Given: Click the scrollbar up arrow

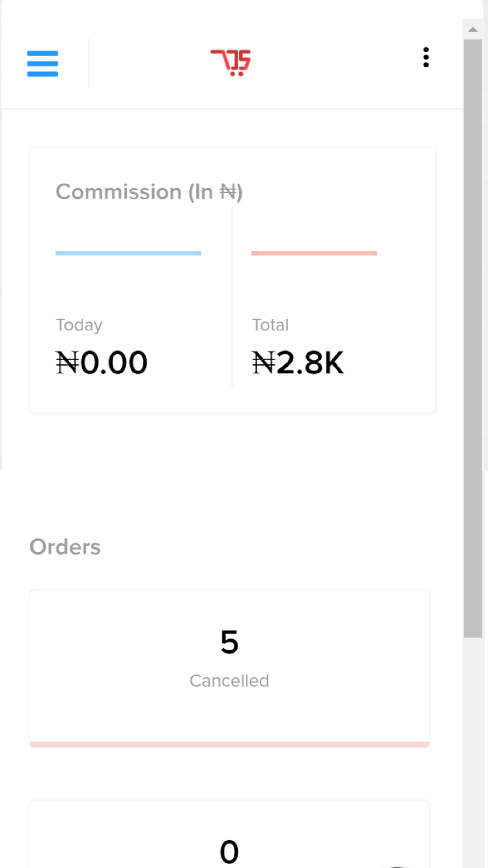Looking at the screenshot, I should (472, 29).
